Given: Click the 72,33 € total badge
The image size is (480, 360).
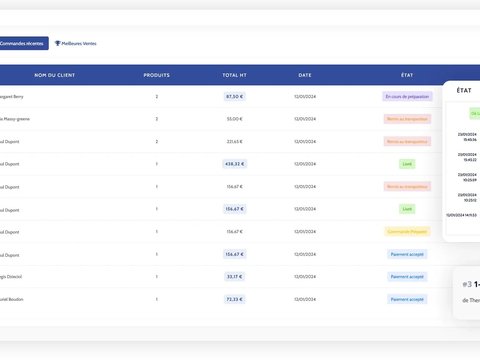Looking at the screenshot, I should tap(235, 299).
